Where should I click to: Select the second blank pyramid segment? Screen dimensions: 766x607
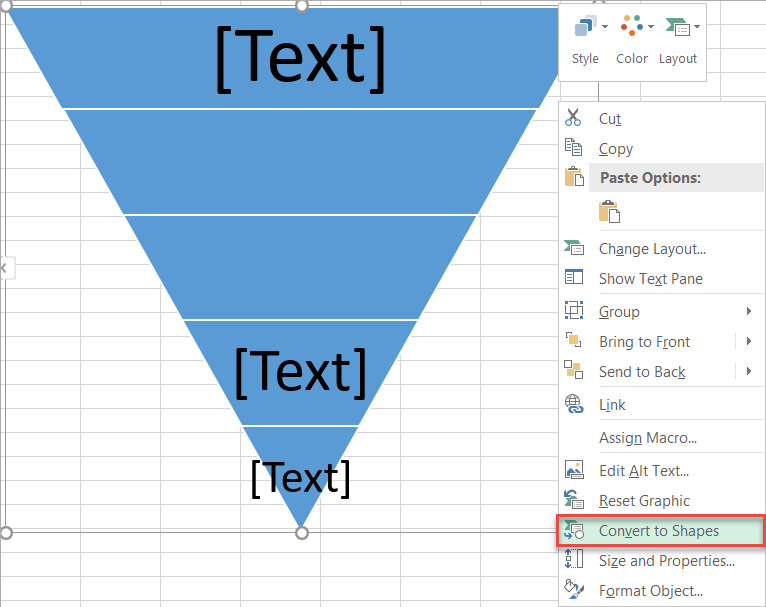pos(300,162)
